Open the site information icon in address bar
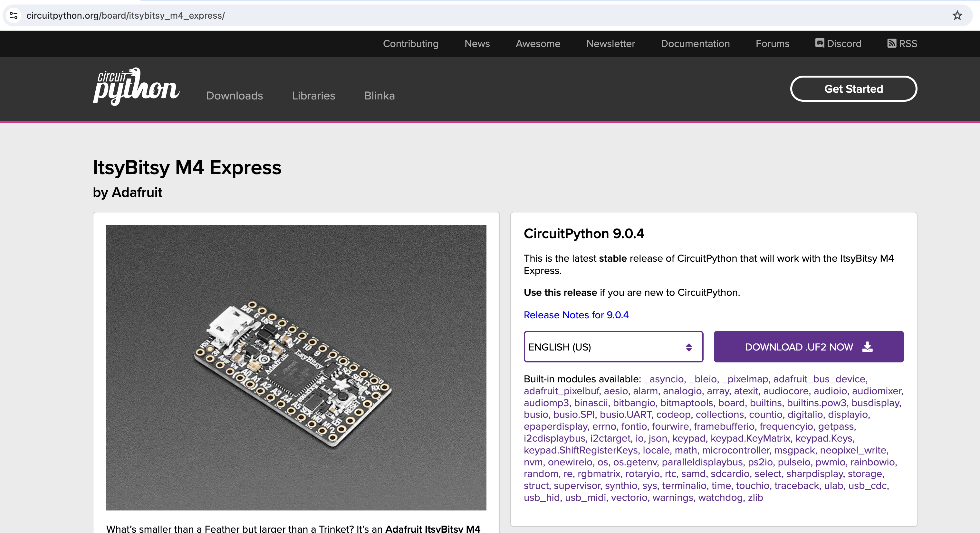 pos(14,15)
